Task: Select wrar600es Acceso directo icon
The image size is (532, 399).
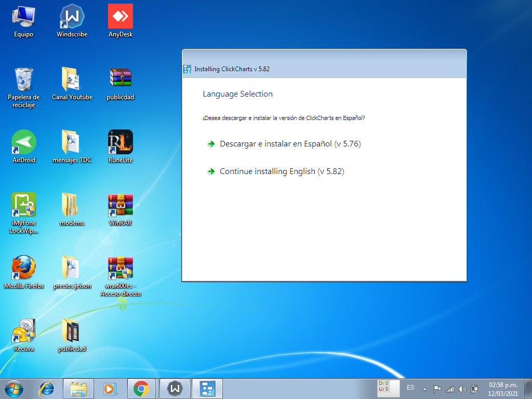Action: click(x=121, y=276)
